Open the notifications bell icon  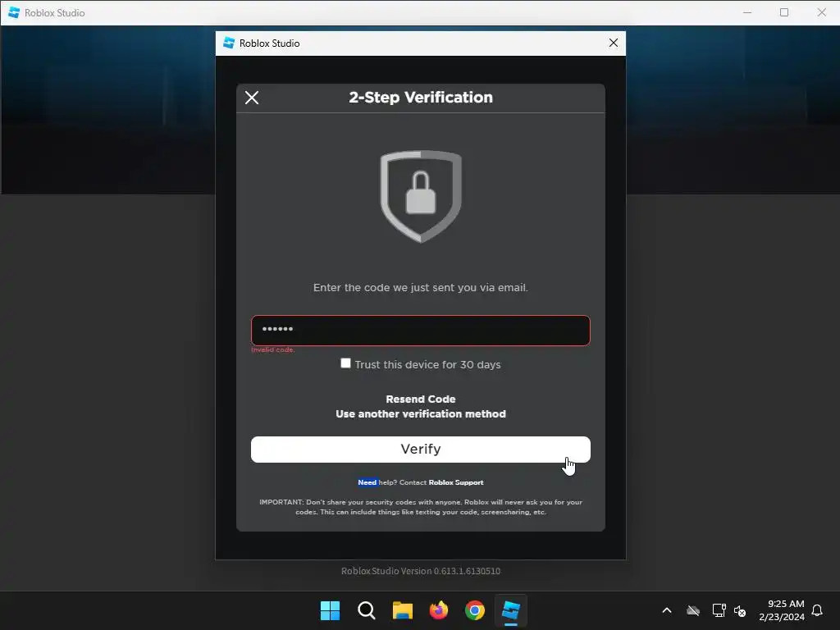click(817, 610)
